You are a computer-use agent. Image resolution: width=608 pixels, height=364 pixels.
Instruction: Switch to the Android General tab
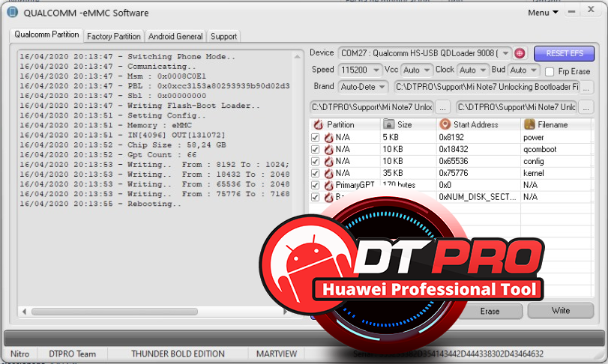tap(175, 37)
